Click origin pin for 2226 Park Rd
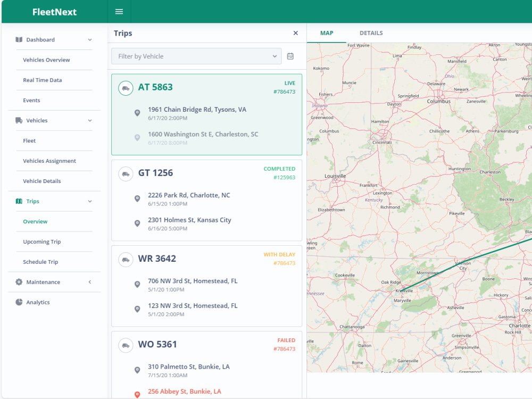532x399 pixels. click(x=137, y=198)
